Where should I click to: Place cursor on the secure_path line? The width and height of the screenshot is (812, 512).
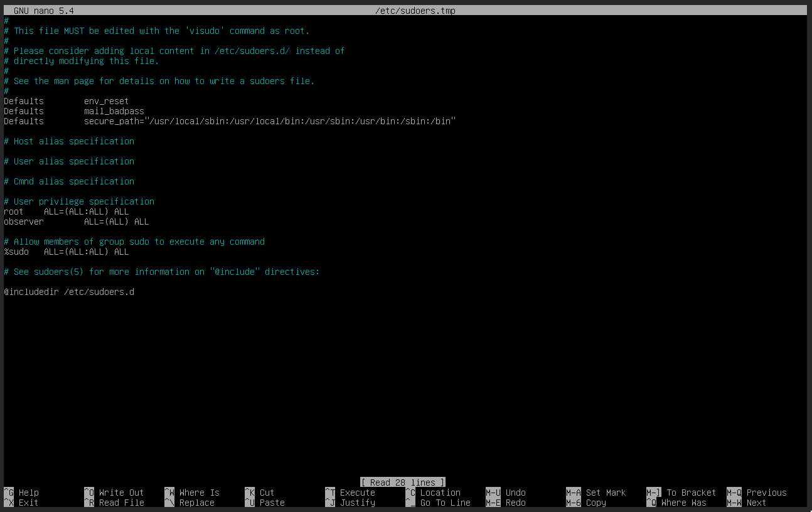[230, 121]
